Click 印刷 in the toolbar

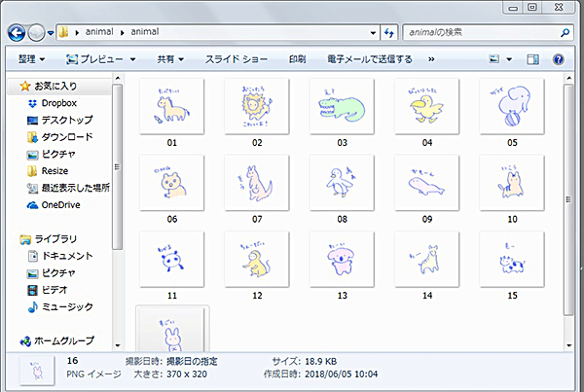pos(297,59)
